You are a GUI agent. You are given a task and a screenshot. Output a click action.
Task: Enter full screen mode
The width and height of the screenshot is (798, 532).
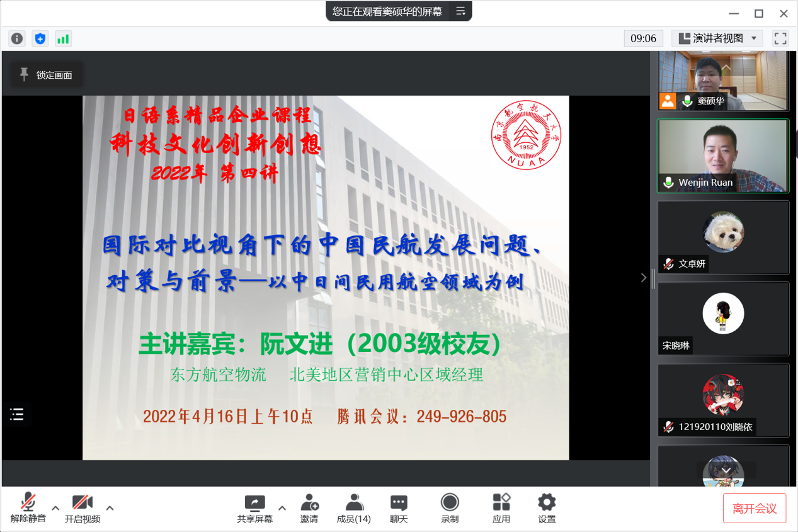click(x=780, y=38)
